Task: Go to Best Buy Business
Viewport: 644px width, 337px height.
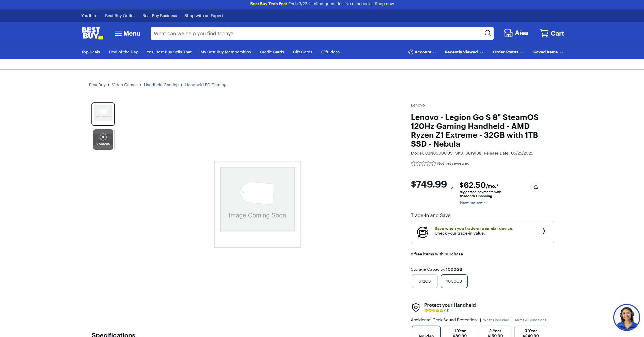Action: click(160, 16)
